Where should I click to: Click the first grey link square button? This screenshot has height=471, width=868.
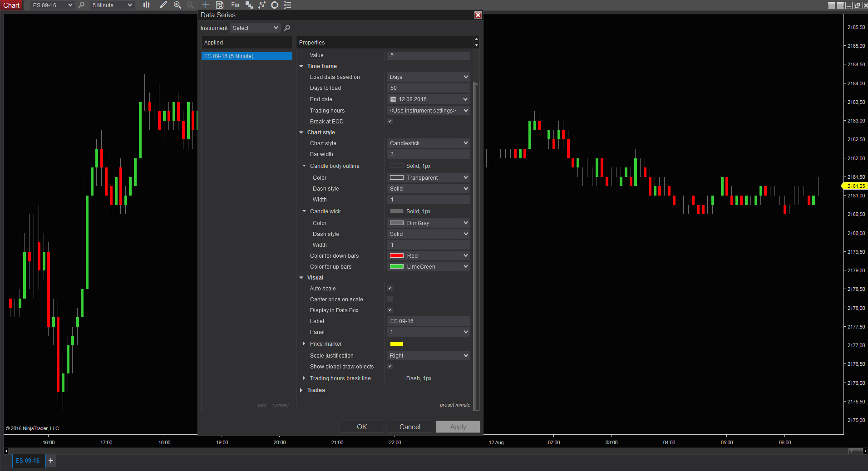(832, 5)
